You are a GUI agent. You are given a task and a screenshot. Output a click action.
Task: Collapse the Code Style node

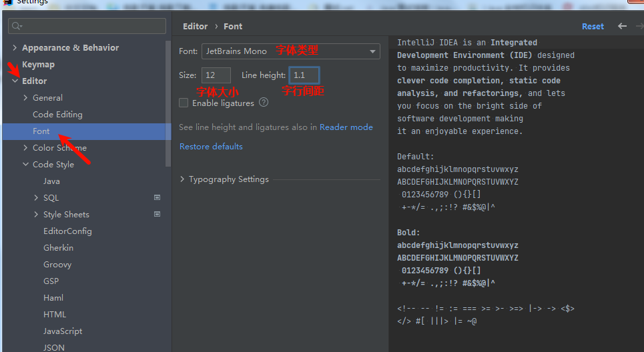pyautogui.click(x=25, y=164)
